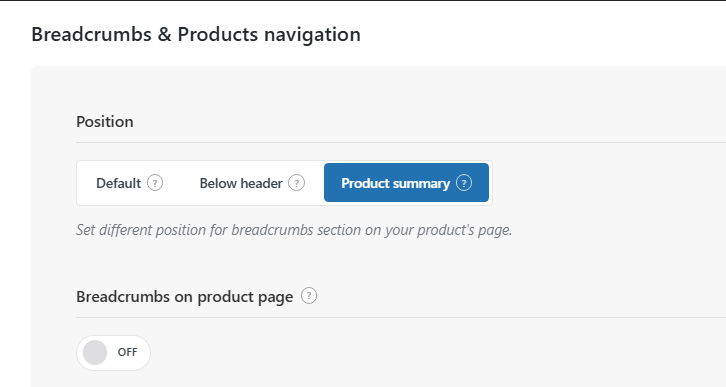
Task: Toggle the Breadcrumbs on product page switch
Action: click(x=113, y=353)
